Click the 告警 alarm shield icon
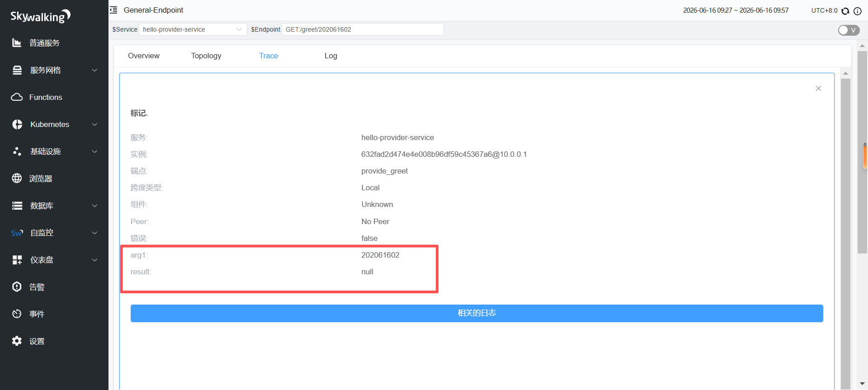The width and height of the screenshot is (868, 390). (17, 287)
